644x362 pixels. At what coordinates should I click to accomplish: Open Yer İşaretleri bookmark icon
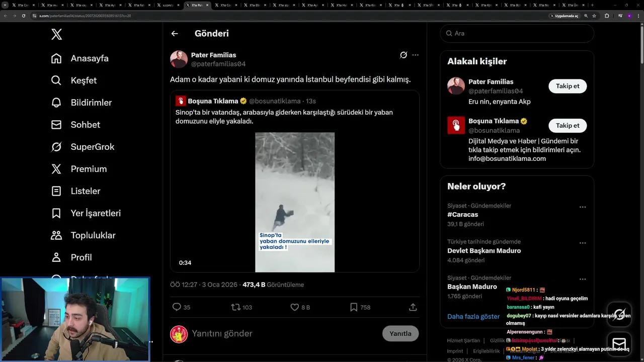56,213
